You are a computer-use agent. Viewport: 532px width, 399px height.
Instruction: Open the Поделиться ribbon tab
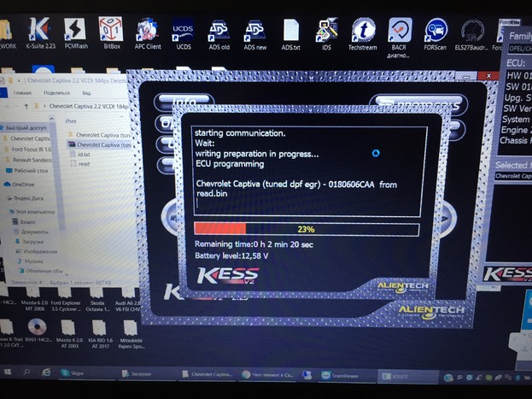(56, 92)
